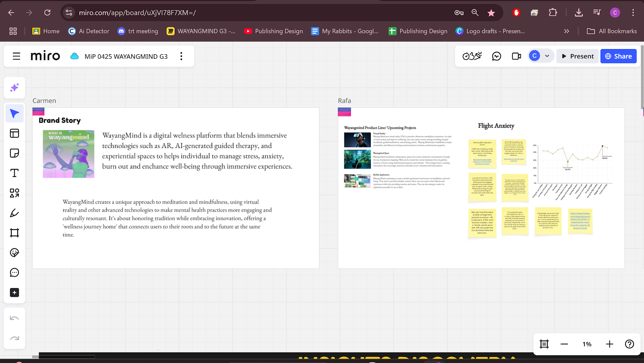The height and width of the screenshot is (363, 644).
Task: Open the WAYANGMIND G3 bookmark
Action: (201, 31)
